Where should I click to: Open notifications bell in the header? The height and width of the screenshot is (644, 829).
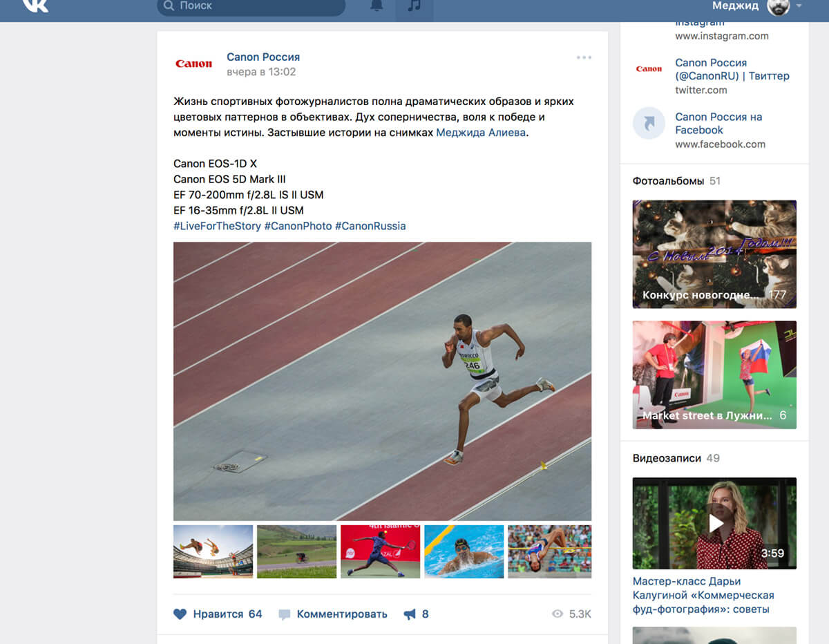pos(377,6)
